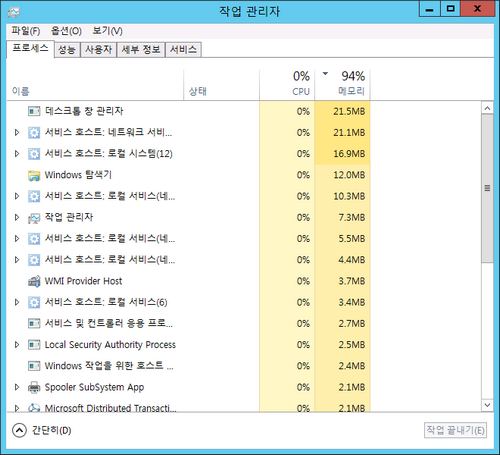This screenshot has height=455, width=500.
Task: Click the Windows 작업을 위한 호스트 icon
Action: point(34,366)
